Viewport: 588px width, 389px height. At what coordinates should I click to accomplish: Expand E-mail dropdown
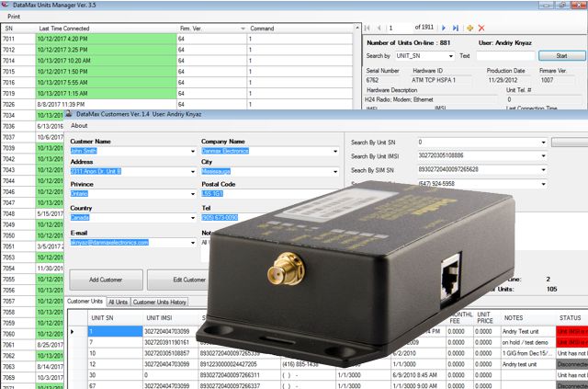pos(193,243)
